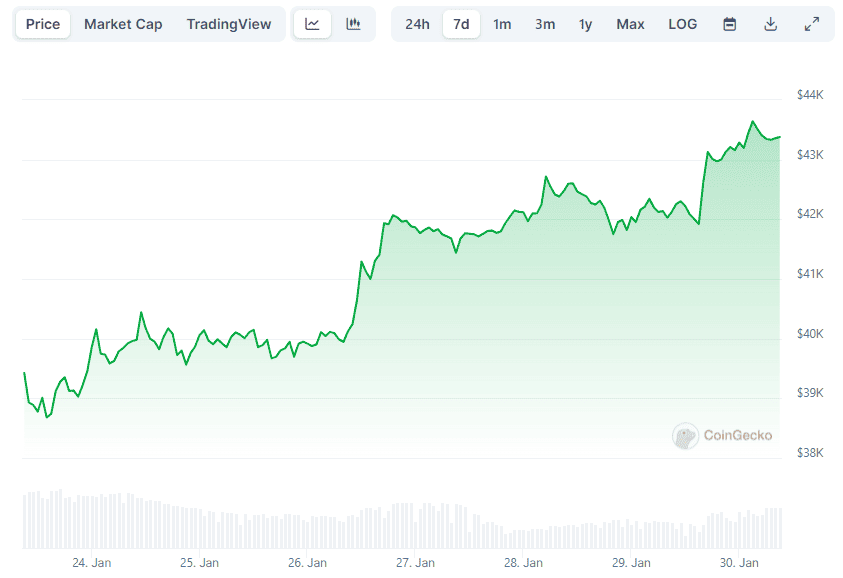Switch the timeframe to 24h
The height and width of the screenshot is (578, 843).
[x=417, y=23]
